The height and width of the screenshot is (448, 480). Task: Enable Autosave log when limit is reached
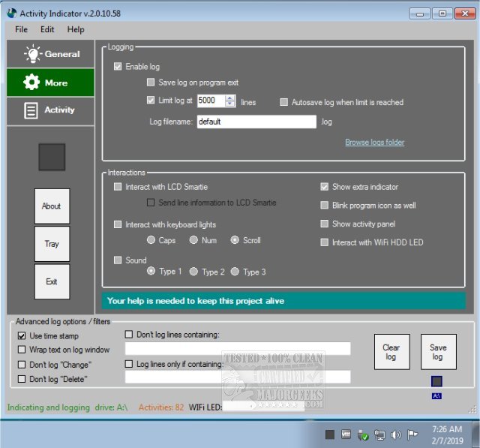tap(283, 102)
